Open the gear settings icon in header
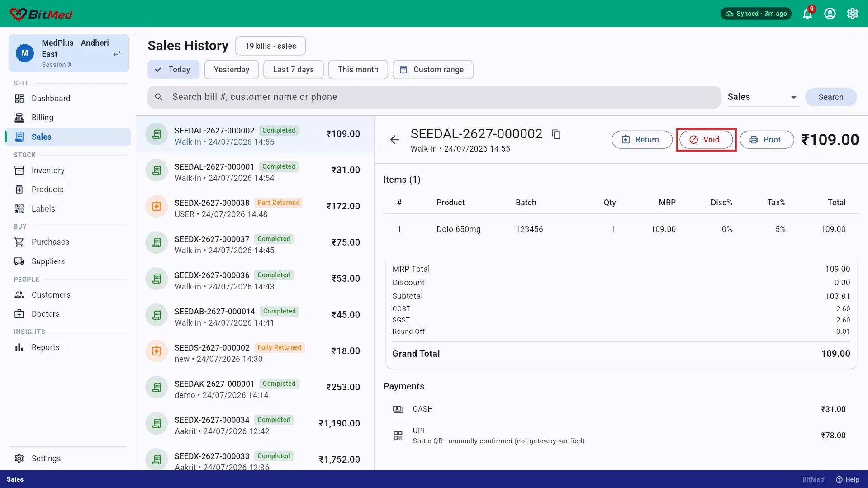 pyautogui.click(x=853, y=14)
